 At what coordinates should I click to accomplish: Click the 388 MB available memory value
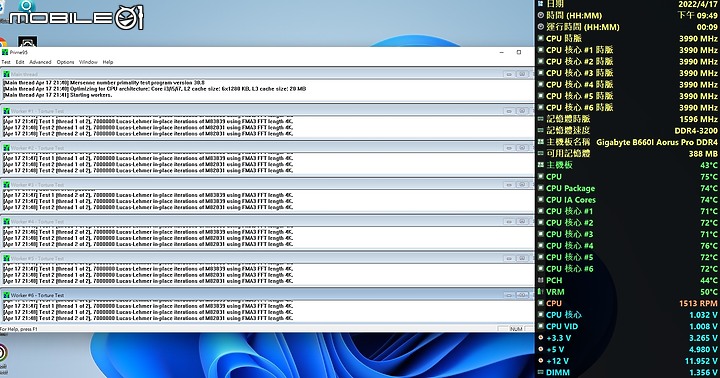tap(703, 154)
